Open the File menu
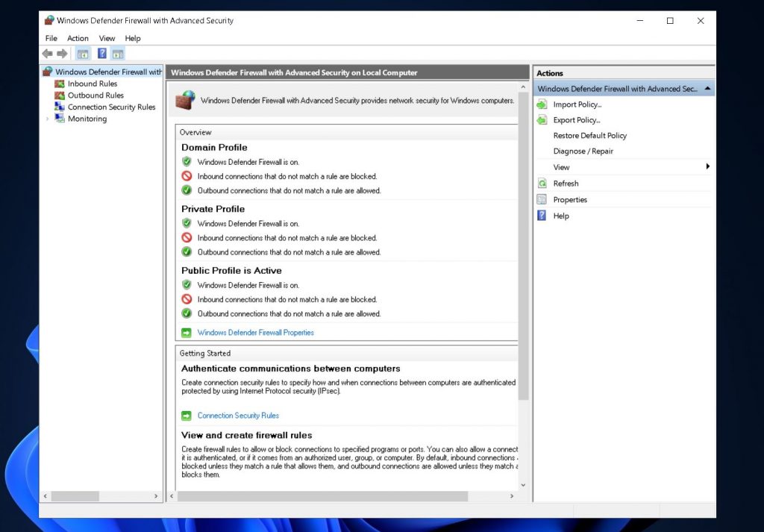The image size is (764, 532). pyautogui.click(x=51, y=38)
